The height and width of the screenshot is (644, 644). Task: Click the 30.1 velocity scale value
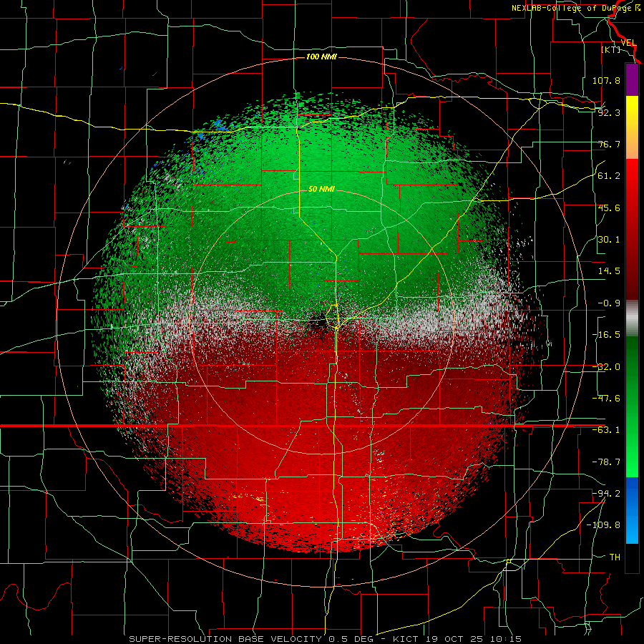coord(609,240)
